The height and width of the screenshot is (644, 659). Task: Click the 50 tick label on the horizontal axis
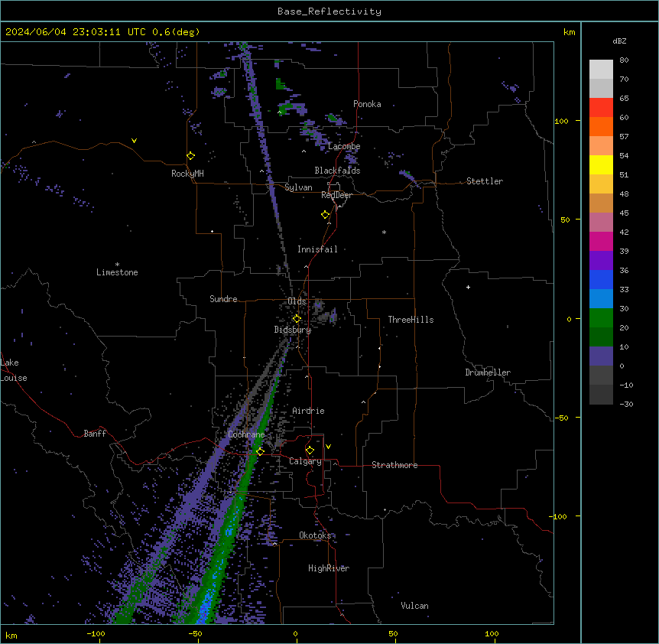pos(393,634)
